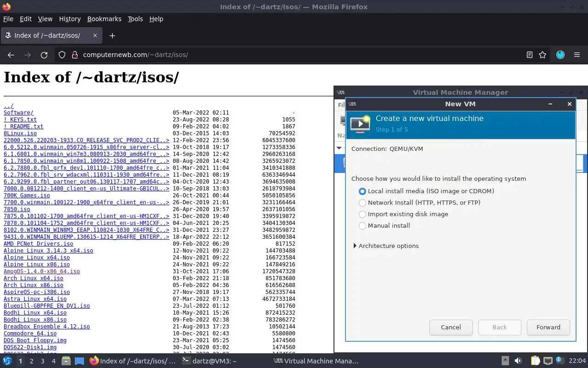The width and height of the screenshot is (588, 368).
Task: Open the Help menu
Action: click(156, 19)
